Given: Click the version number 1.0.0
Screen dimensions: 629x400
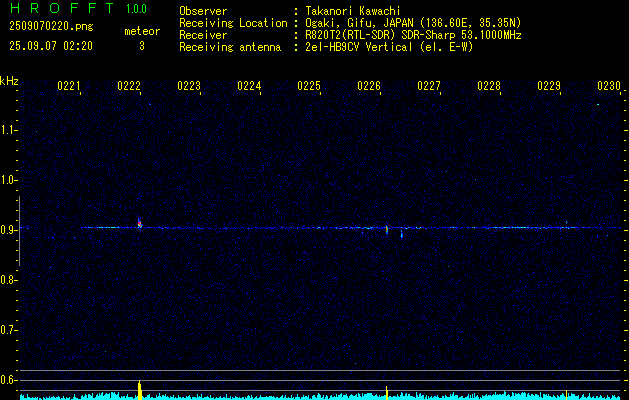Looking at the screenshot, I should point(136,9).
